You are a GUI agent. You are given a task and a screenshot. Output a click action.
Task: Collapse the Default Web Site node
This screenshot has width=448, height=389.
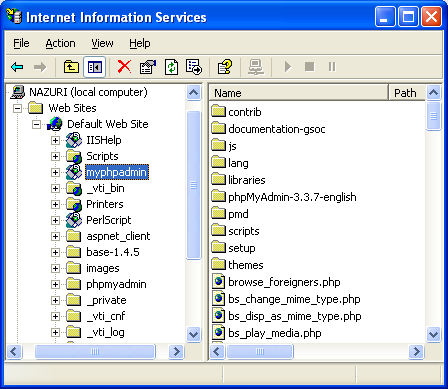(36, 124)
